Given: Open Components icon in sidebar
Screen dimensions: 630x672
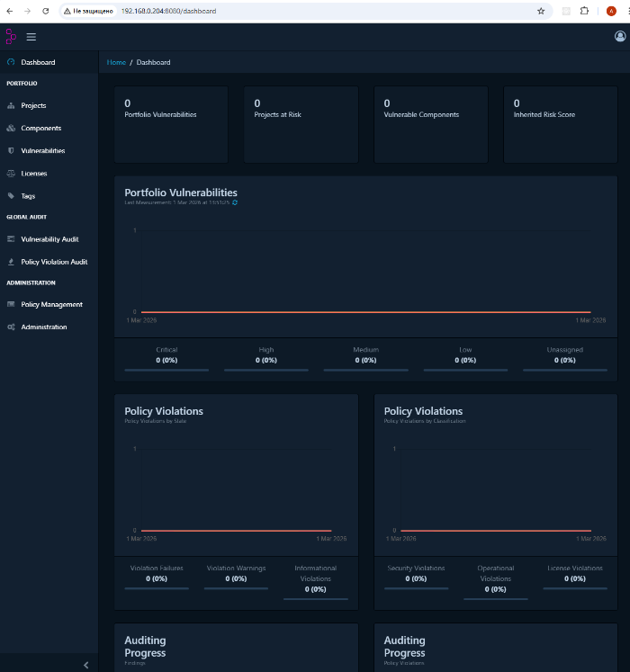Looking at the screenshot, I should pos(11,128).
